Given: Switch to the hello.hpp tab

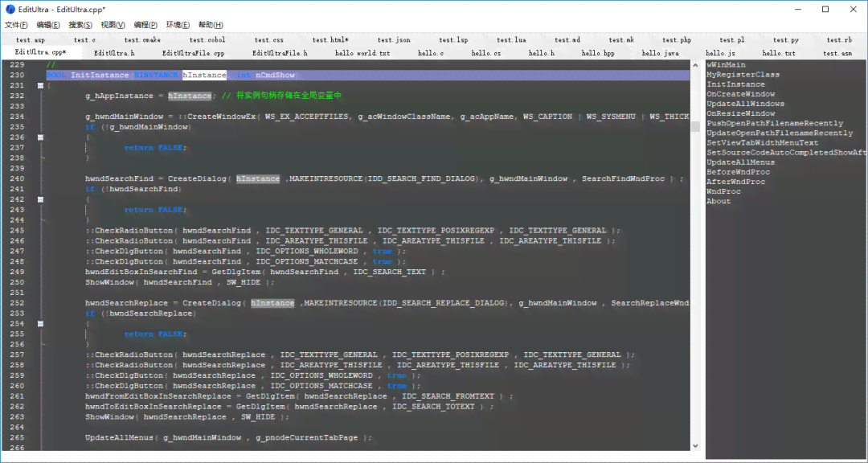Looking at the screenshot, I should point(598,53).
